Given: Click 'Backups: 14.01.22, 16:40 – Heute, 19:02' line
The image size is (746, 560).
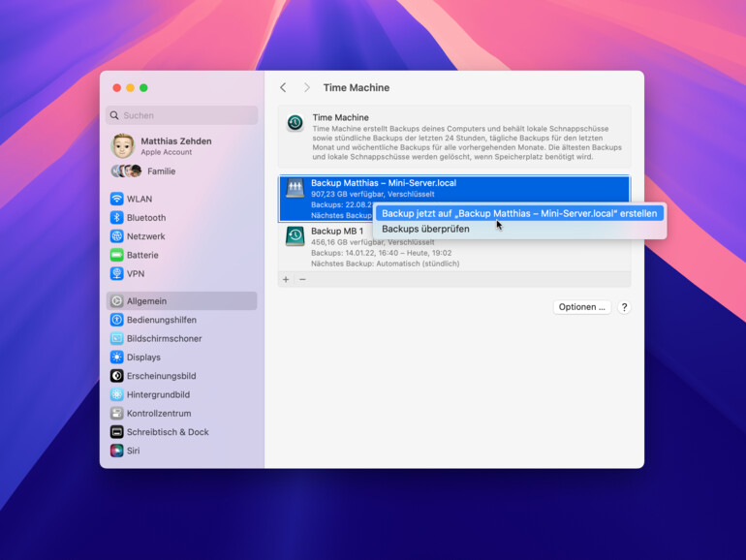Looking at the screenshot, I should pos(381,253).
